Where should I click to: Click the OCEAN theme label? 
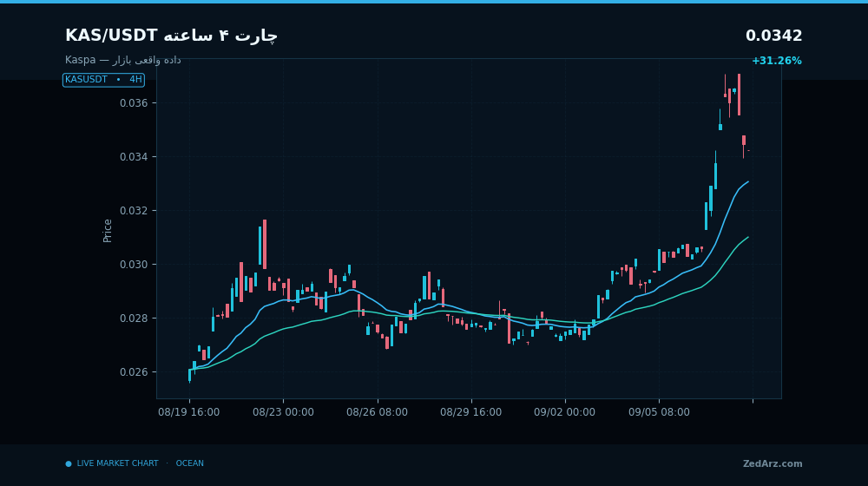pyautogui.click(x=190, y=463)
